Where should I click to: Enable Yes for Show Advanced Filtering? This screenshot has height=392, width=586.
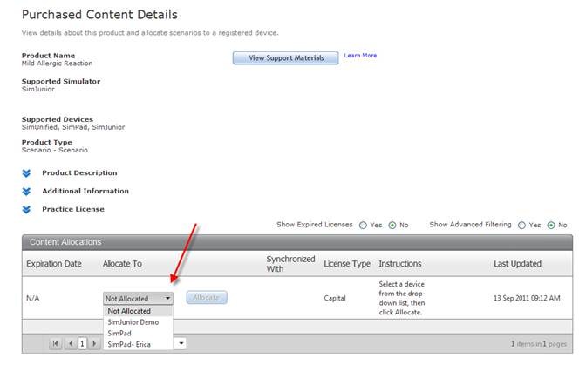(x=521, y=225)
